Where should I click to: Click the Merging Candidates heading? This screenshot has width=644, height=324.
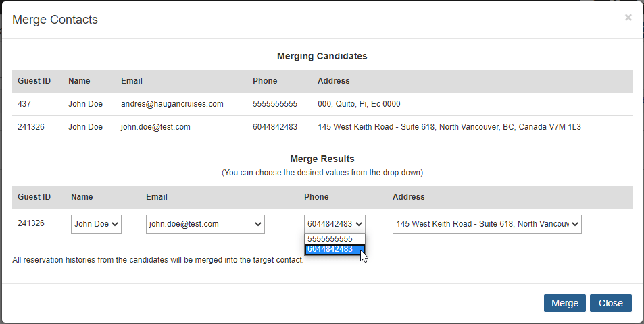click(322, 56)
